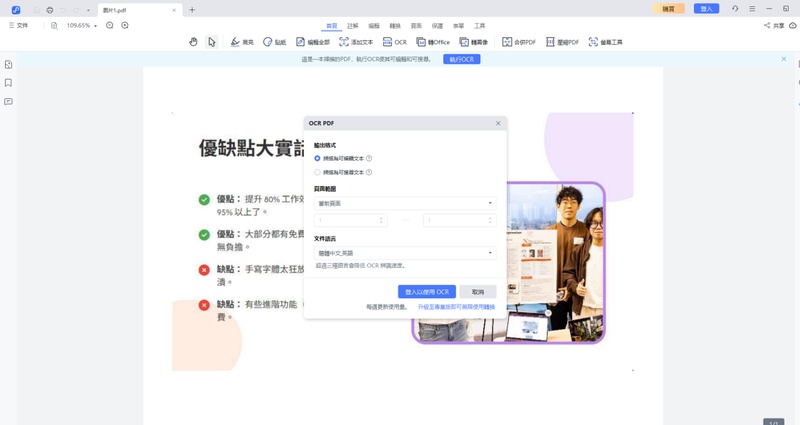Select the Hand pan tool
Image resolution: width=800 pixels, height=425 pixels.
point(193,42)
